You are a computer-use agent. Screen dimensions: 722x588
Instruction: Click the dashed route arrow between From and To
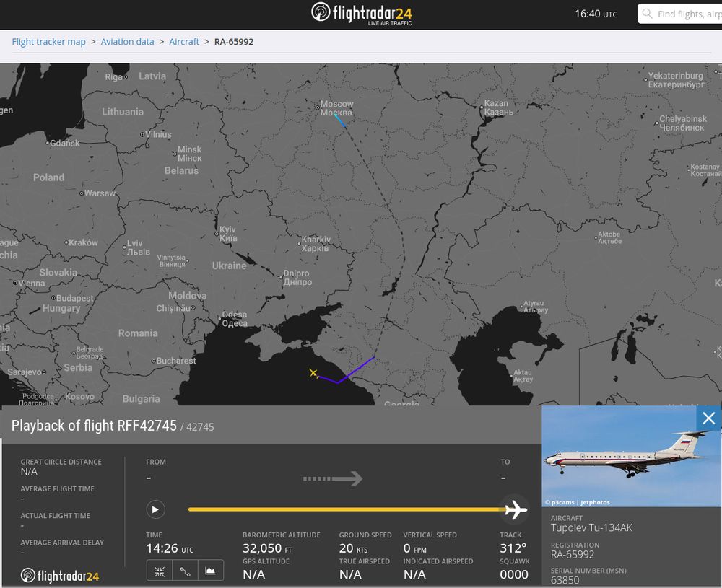(332, 478)
